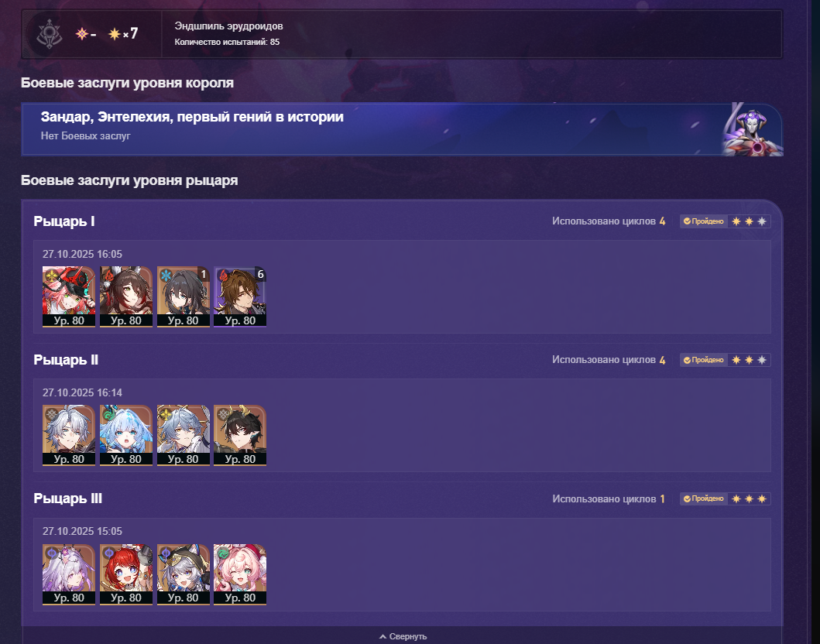Click the ice character with badge 1
Viewport: 820px width, 644px height.
[183, 296]
